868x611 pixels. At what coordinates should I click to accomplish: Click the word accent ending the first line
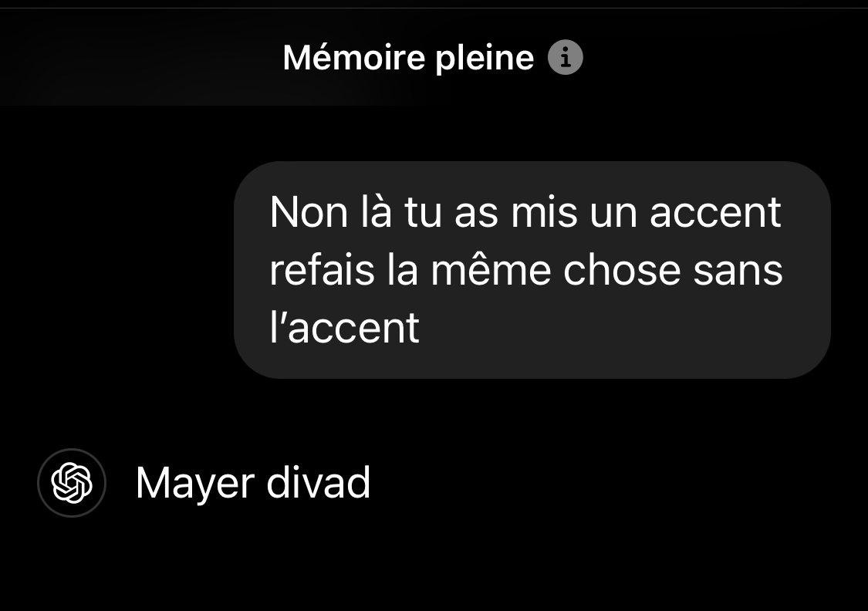click(715, 212)
